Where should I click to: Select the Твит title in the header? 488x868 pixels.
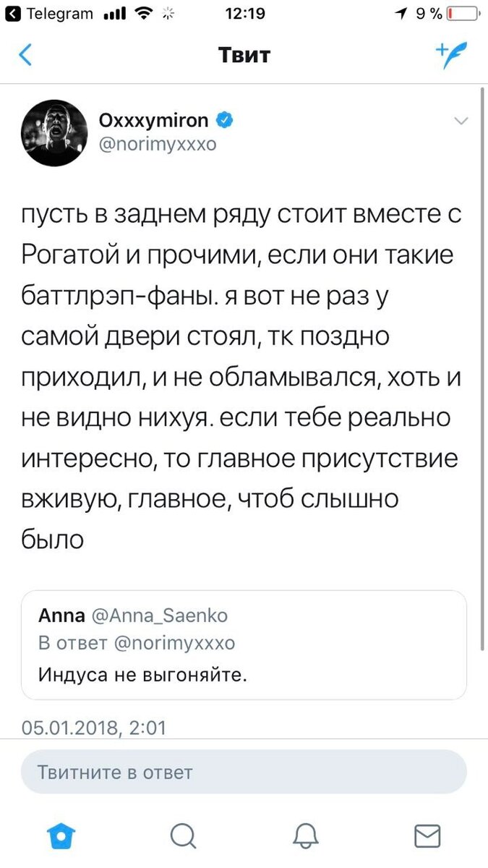[x=244, y=55]
